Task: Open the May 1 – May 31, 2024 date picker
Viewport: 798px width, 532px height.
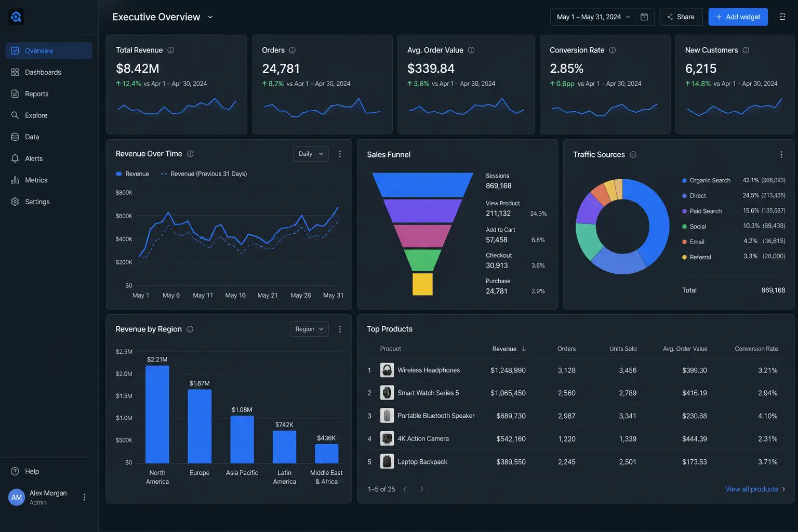Action: coord(602,17)
